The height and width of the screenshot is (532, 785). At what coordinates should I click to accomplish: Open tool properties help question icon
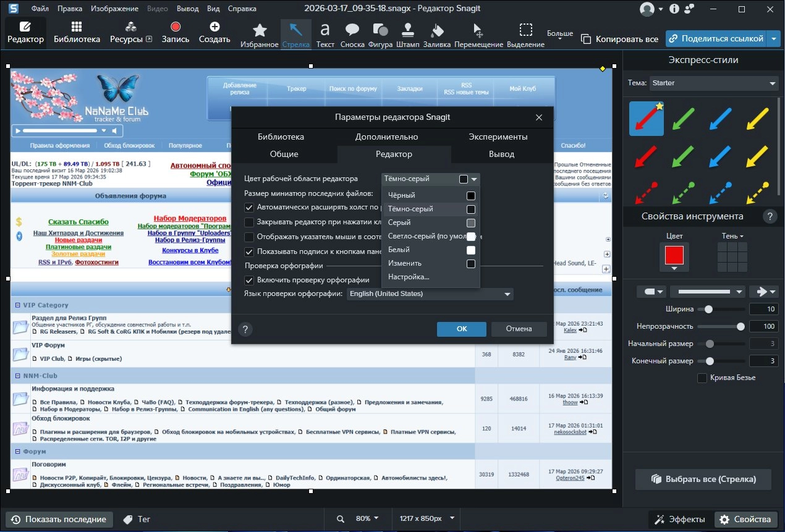coord(770,216)
